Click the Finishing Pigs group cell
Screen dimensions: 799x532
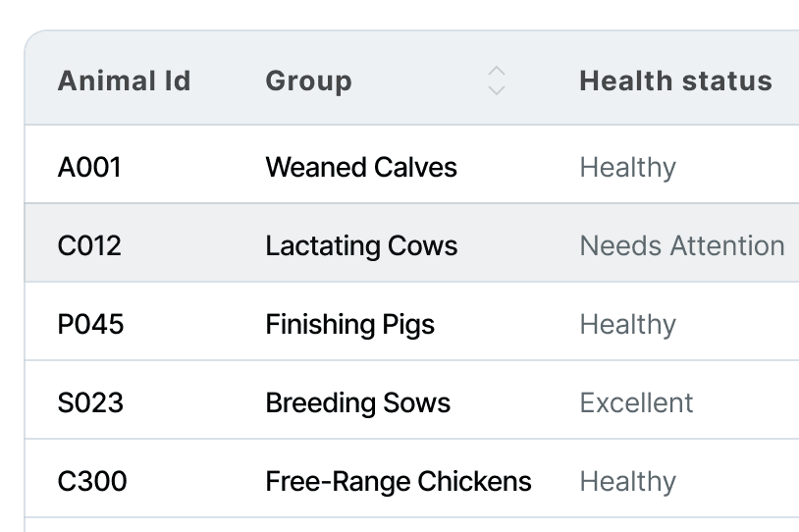coord(349,325)
